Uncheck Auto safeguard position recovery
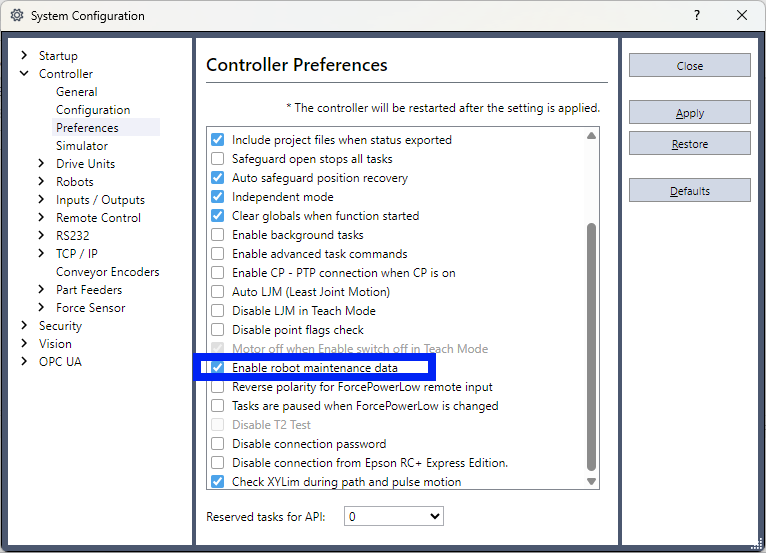This screenshot has width=766, height=553. [x=217, y=178]
